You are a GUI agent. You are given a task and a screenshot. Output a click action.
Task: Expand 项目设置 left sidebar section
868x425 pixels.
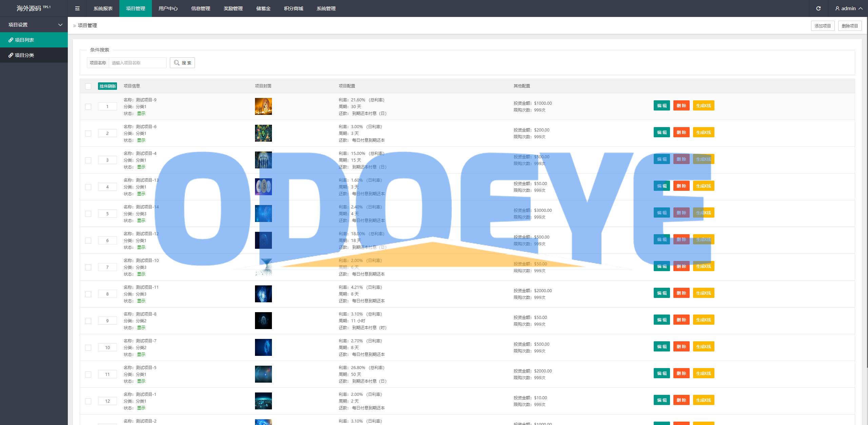click(34, 24)
